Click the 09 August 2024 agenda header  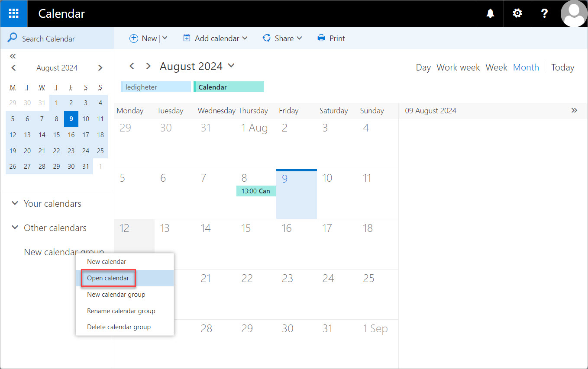(431, 110)
